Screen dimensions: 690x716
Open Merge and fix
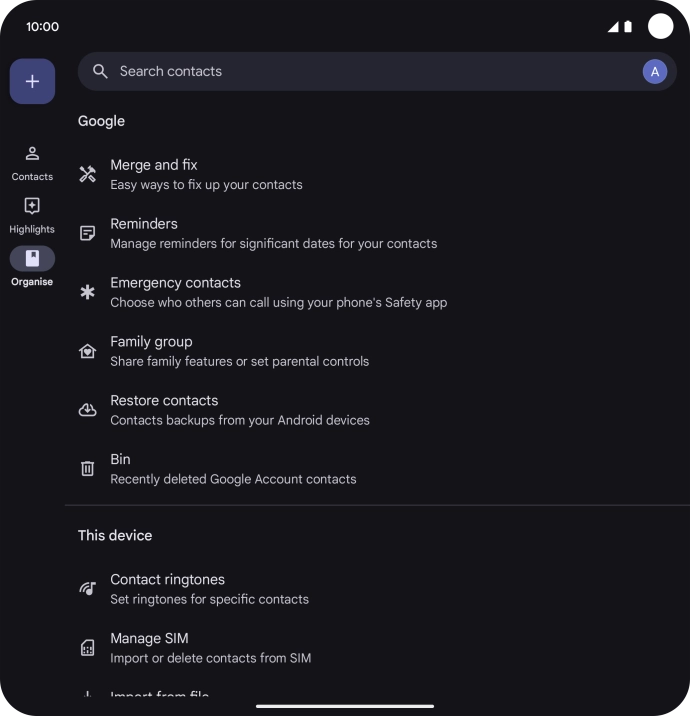[x=206, y=174]
